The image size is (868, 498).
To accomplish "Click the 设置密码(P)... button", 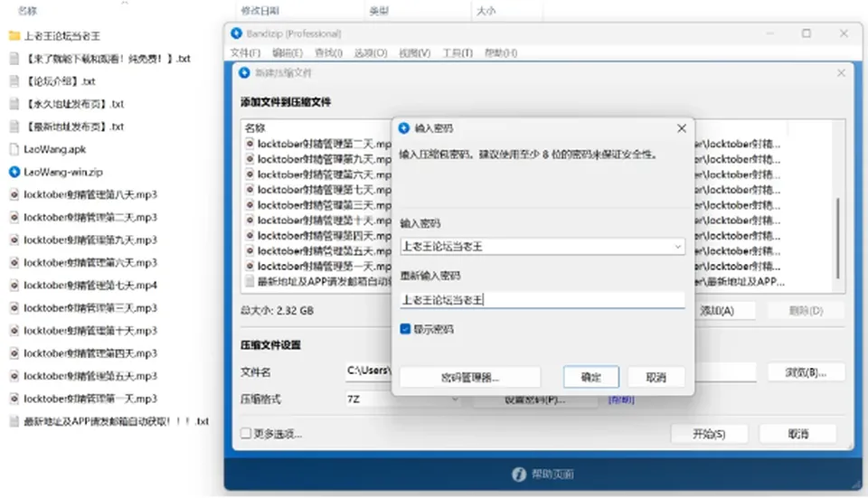I will tap(534, 400).
